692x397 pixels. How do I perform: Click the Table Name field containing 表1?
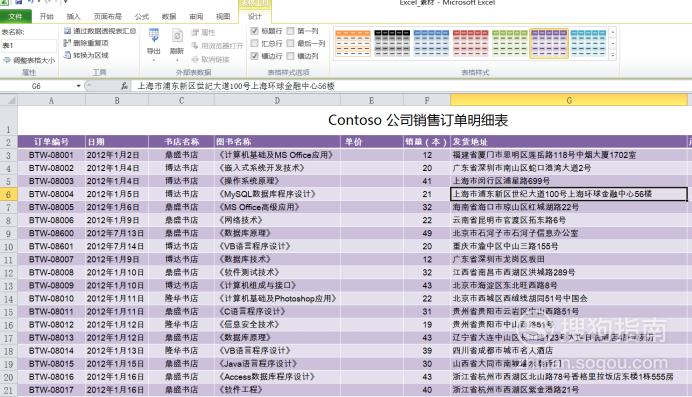(x=29, y=45)
